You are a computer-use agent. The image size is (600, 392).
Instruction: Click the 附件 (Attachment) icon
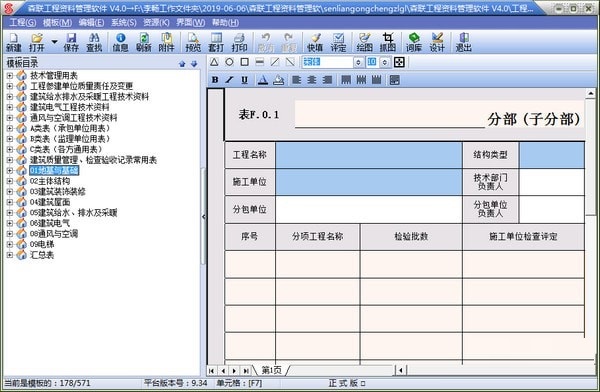(166, 42)
